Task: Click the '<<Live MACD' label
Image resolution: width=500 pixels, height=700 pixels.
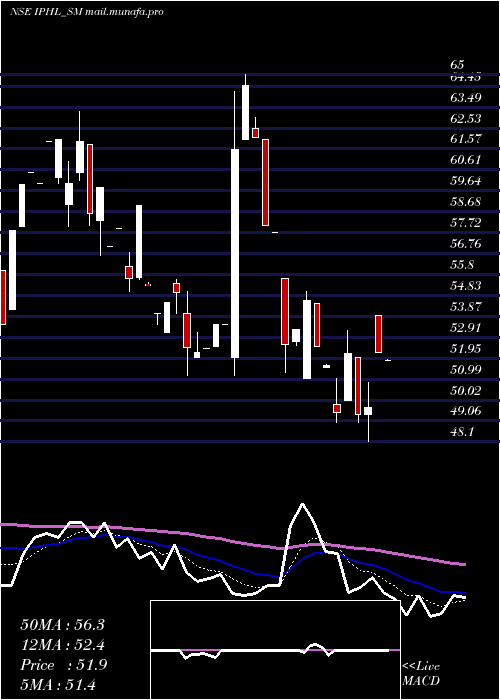Action: [421, 674]
